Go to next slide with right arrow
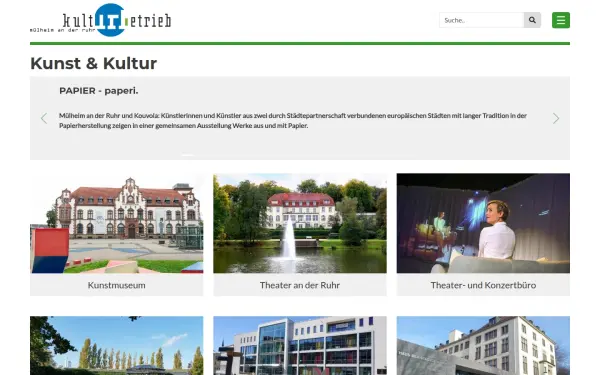 556,118
